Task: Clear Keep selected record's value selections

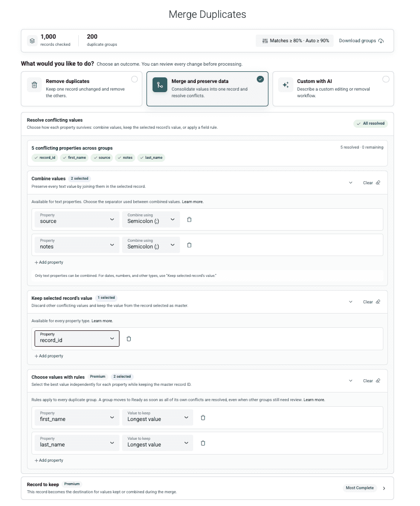Action: [372, 302]
